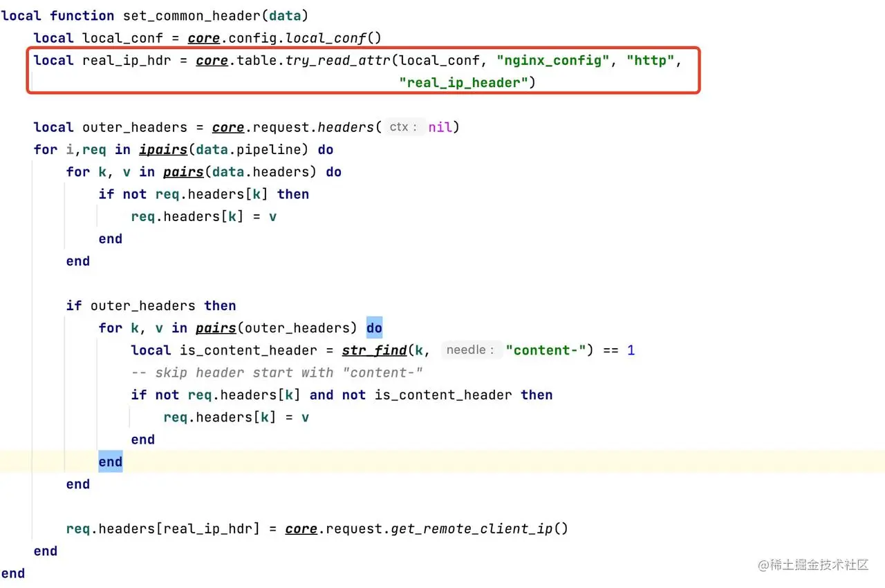Click local_conf() method on config
This screenshot has height=588, width=885.
coord(333,38)
